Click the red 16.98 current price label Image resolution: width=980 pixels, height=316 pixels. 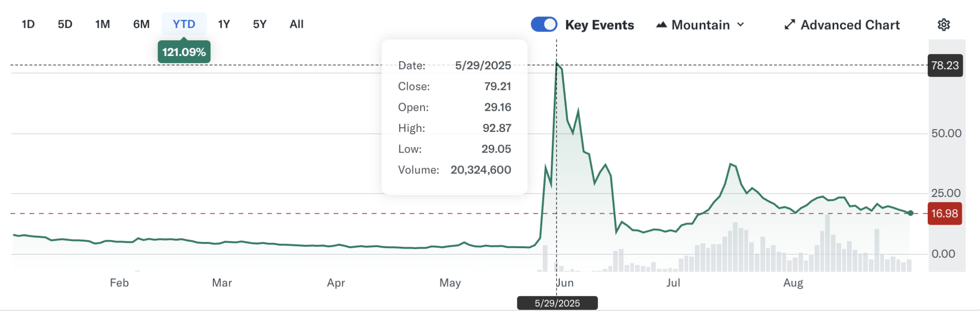tap(945, 214)
